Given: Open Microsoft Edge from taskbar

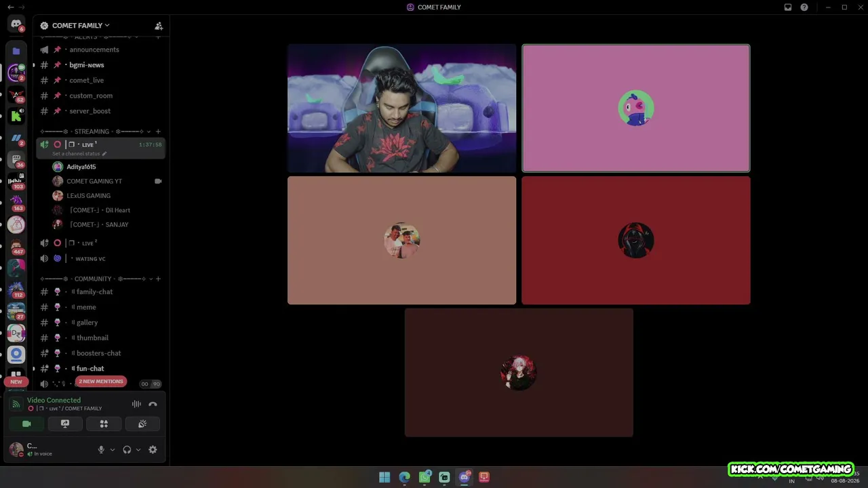Looking at the screenshot, I should coord(405,477).
